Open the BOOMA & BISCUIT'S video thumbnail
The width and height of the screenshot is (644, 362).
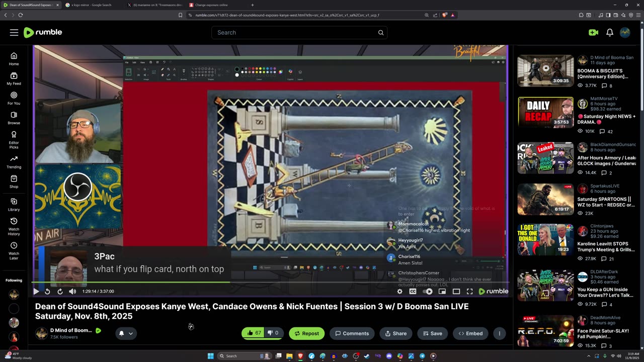(545, 71)
